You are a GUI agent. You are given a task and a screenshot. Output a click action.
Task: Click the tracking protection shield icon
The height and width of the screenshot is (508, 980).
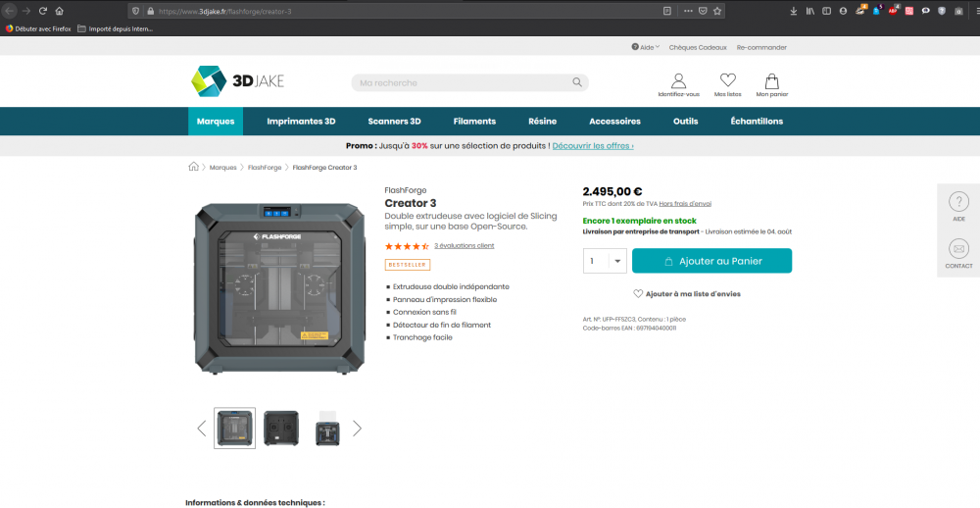(135, 11)
